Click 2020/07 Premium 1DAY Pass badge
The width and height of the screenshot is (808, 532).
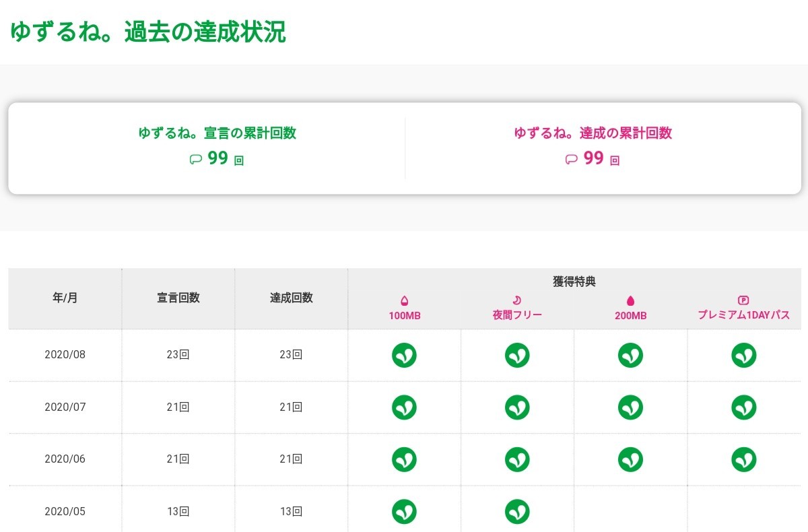(x=743, y=407)
